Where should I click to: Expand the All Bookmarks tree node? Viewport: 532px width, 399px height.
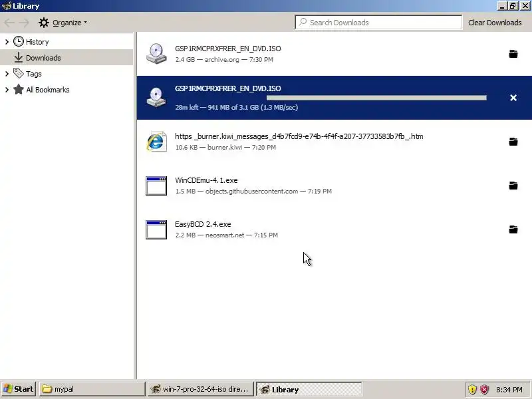point(7,90)
